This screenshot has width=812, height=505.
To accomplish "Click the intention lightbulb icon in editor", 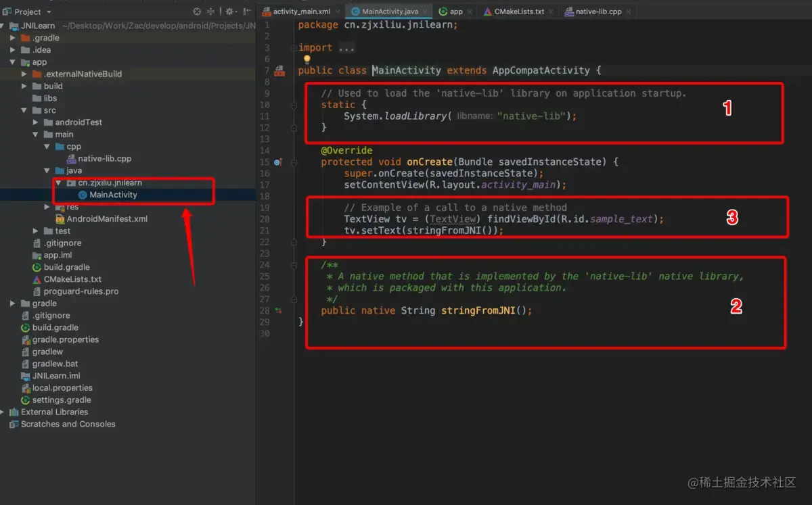I will [307, 59].
